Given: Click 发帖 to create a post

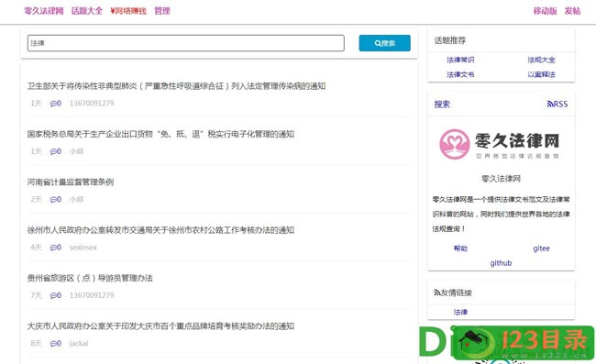Looking at the screenshot, I should point(572,11).
